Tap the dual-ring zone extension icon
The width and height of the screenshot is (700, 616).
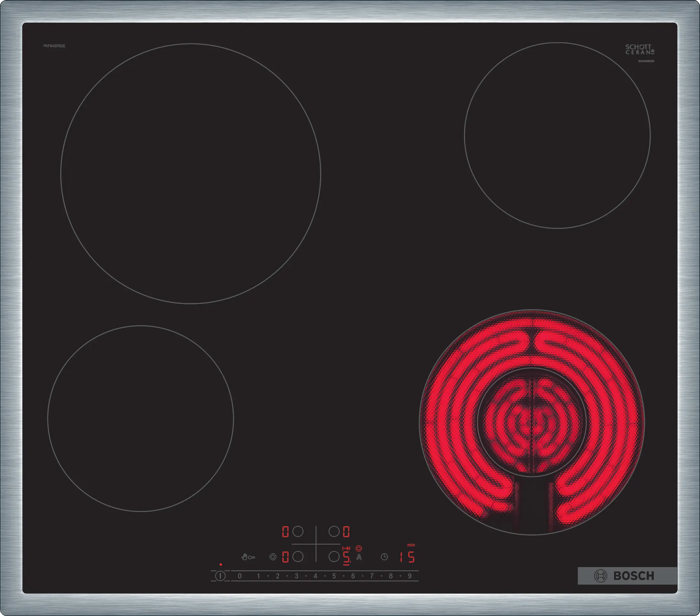273,557
